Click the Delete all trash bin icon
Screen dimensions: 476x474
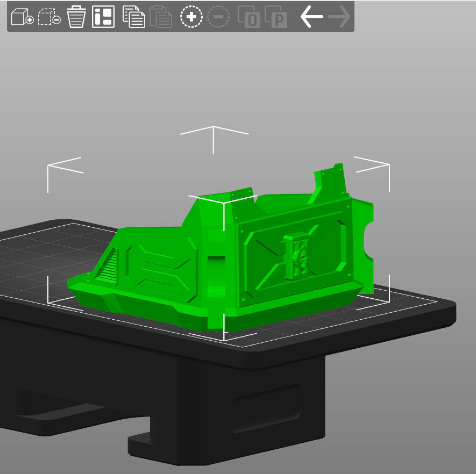76,17
